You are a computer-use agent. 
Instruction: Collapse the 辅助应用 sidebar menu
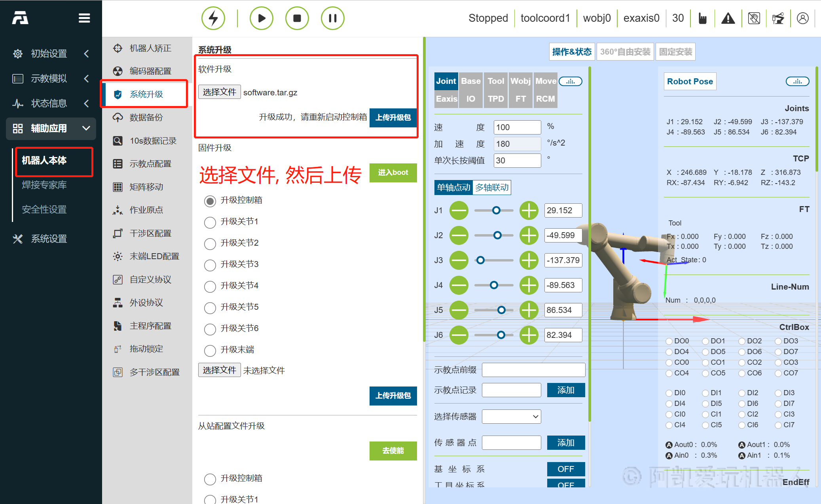pos(51,128)
